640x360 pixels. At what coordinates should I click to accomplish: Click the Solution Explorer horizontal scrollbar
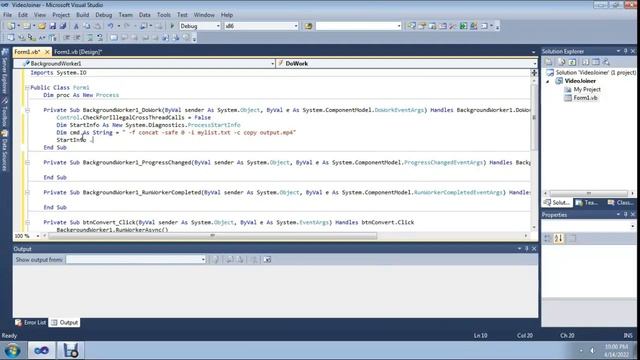pyautogui.click(x=589, y=193)
